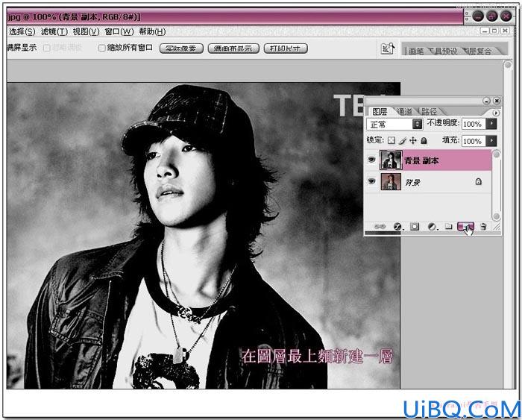
Task: Open the 图层复合 palette well tab
Action: (478, 51)
